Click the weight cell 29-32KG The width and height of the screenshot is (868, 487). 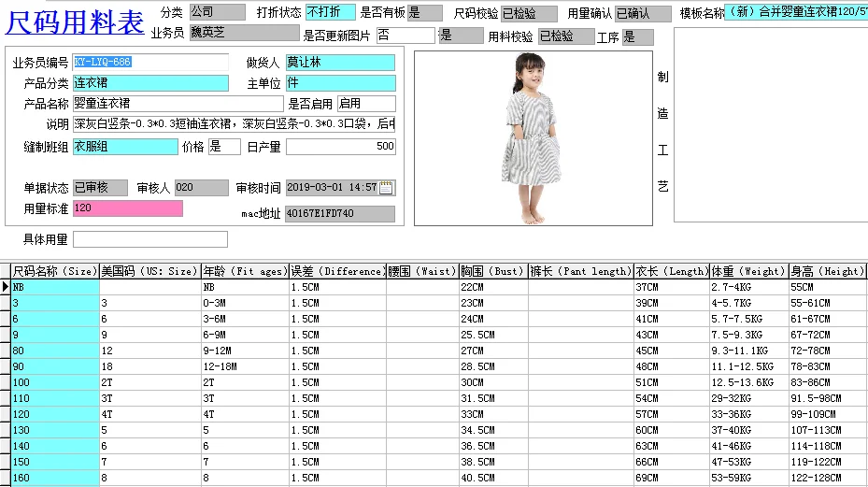749,398
